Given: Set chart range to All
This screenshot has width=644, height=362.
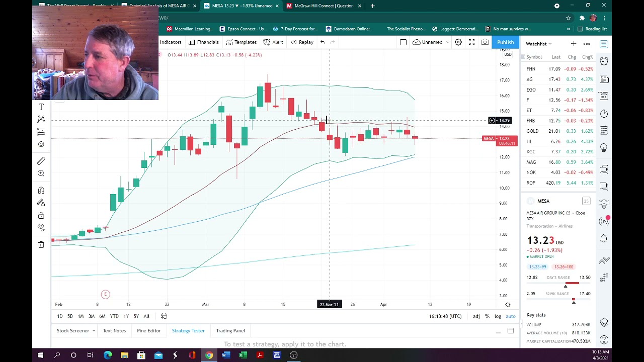Looking at the screenshot, I should [x=146, y=316].
